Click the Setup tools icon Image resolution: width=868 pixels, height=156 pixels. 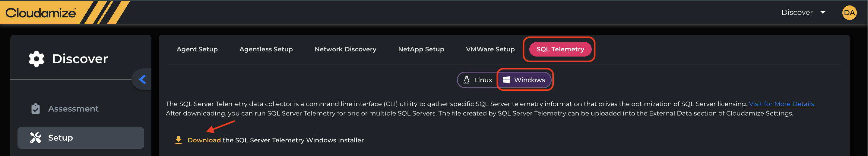pos(35,138)
